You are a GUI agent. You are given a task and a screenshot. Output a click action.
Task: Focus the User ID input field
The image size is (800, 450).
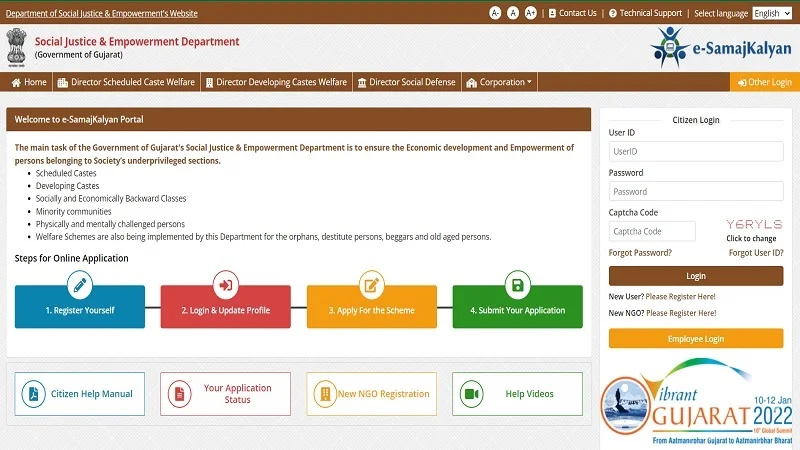click(x=696, y=152)
